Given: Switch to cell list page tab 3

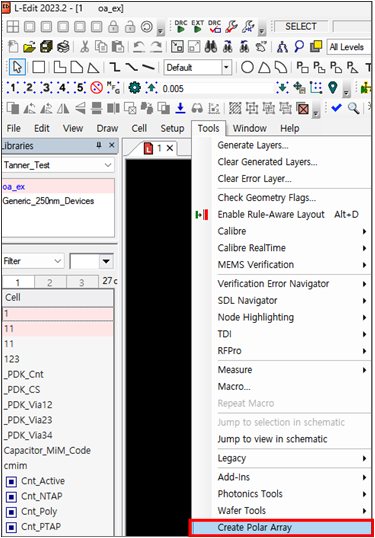Looking at the screenshot, I should (x=82, y=282).
